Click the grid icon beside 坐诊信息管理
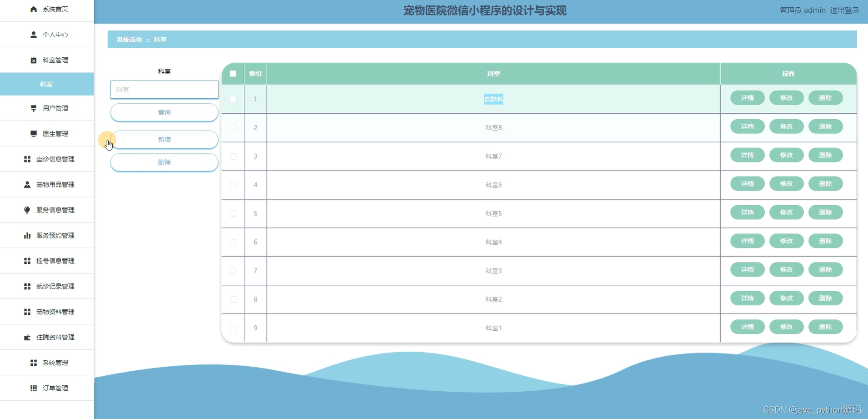868x419 pixels. [27, 159]
